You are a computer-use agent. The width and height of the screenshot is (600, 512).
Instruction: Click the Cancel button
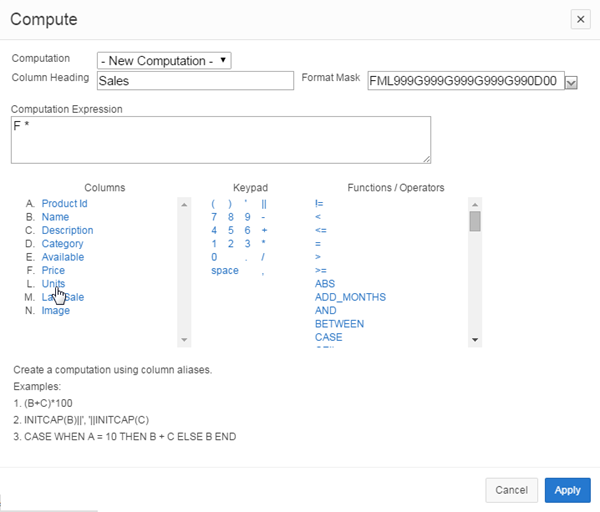(x=511, y=490)
